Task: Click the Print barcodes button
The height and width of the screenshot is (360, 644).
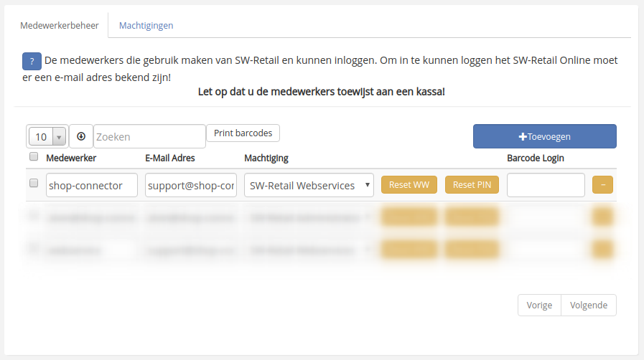Action: (243, 133)
